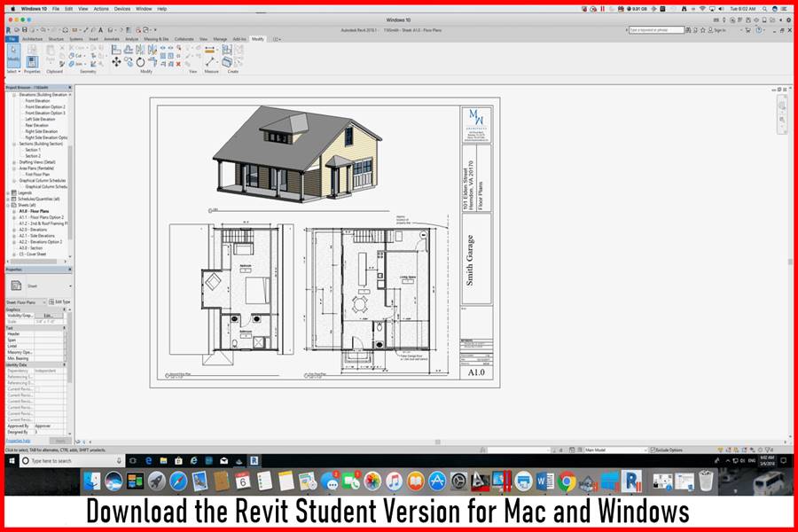Open the Annotate ribbon tab

pos(112,39)
